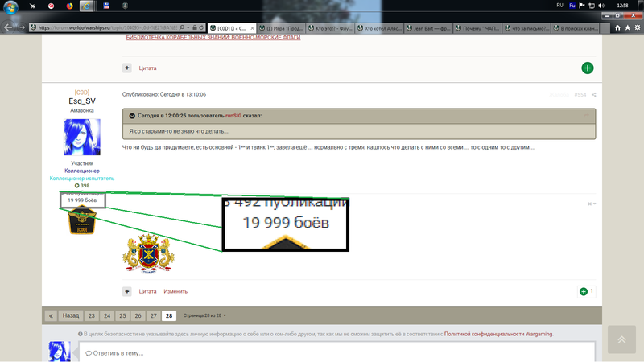Click the scroll-to-top double chevron button
Screen dimensions: 644x362
point(621,340)
